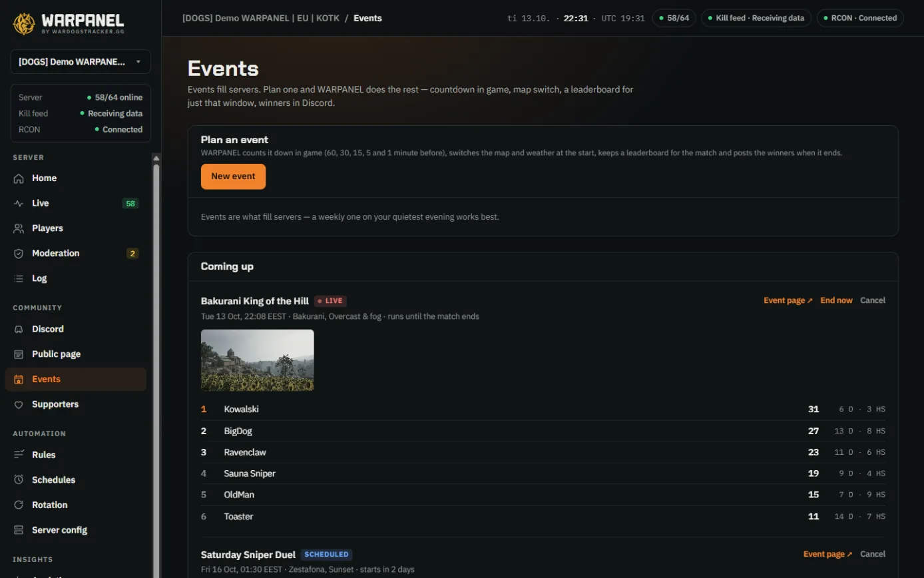This screenshot has height=578, width=924.
Task: Cancel the Bakurani King of the Hill event
Action: [873, 300]
